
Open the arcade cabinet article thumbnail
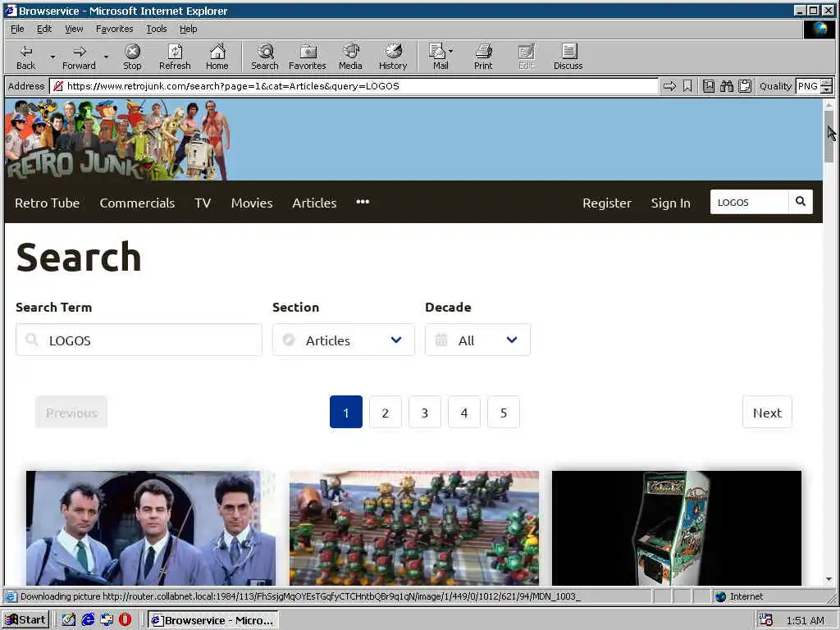tap(677, 527)
